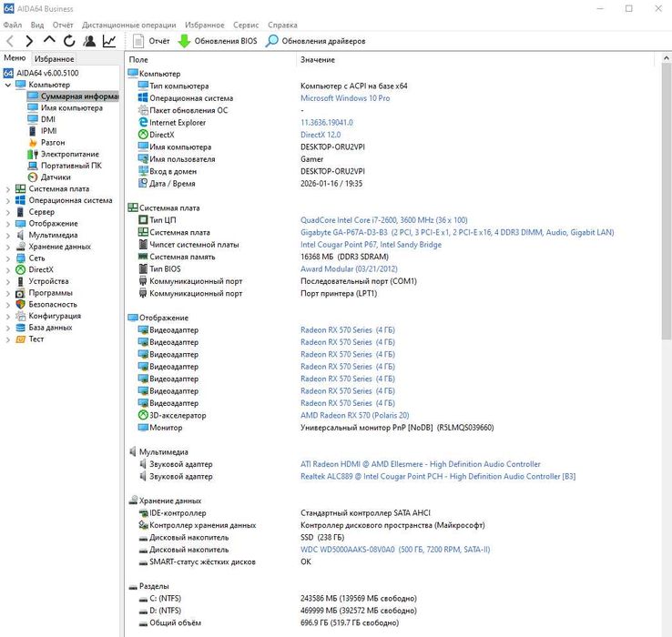
Task: Open Intel Cougar Point P67 chipset link
Action: (371, 244)
